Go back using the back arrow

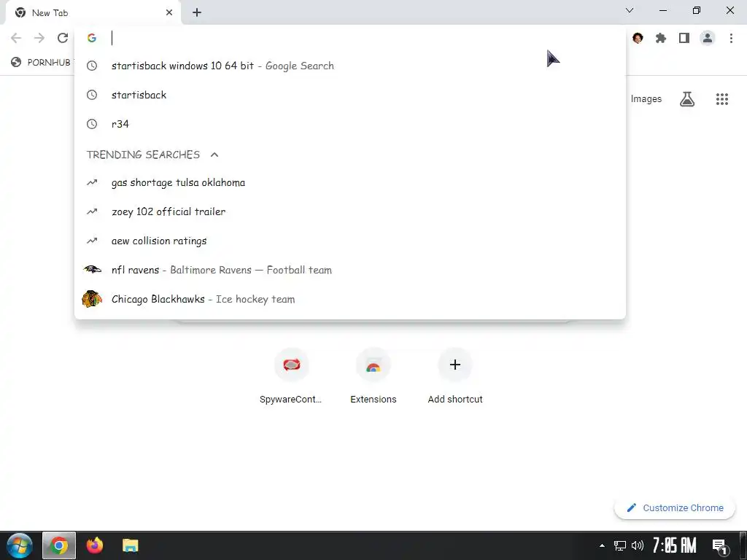[16, 38]
